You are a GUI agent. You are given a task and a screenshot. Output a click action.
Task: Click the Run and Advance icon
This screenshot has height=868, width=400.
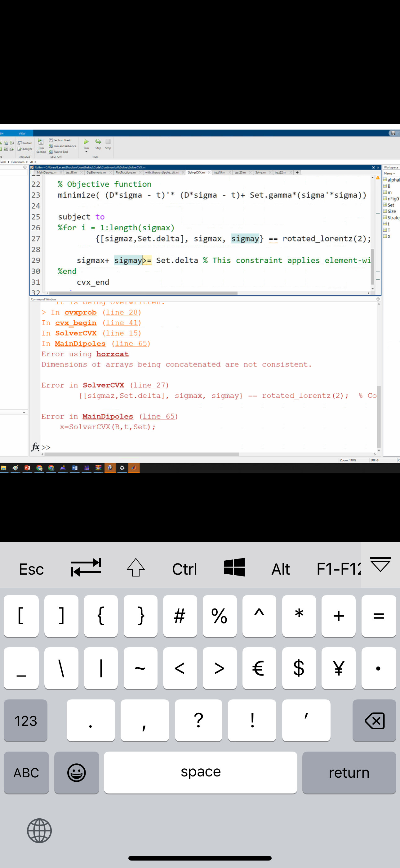tap(63, 146)
